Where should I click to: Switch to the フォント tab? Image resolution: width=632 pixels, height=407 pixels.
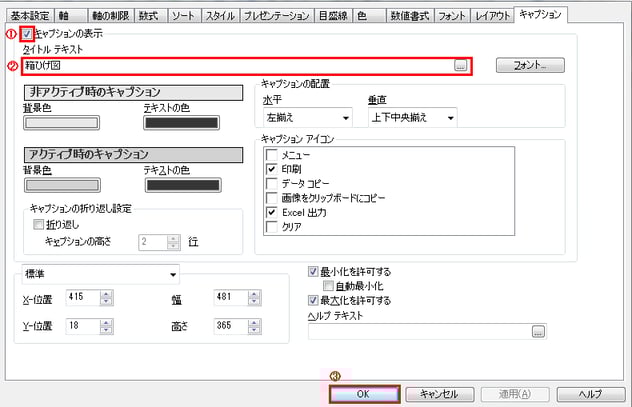click(x=452, y=16)
